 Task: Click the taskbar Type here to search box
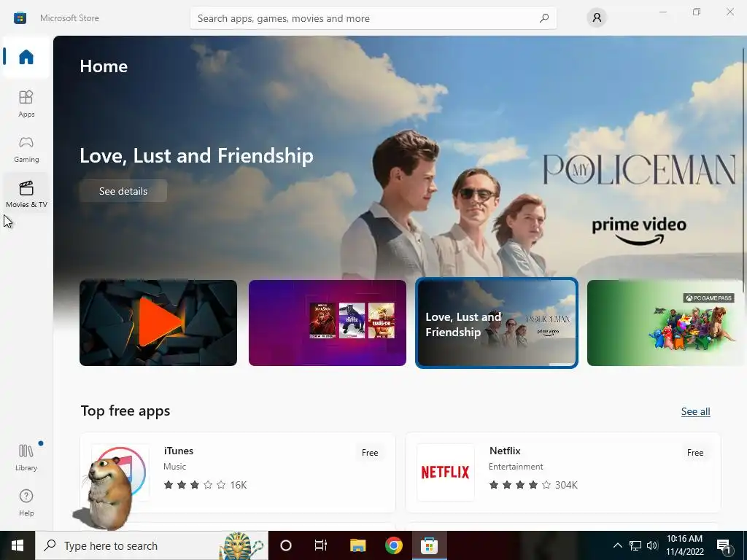point(152,545)
